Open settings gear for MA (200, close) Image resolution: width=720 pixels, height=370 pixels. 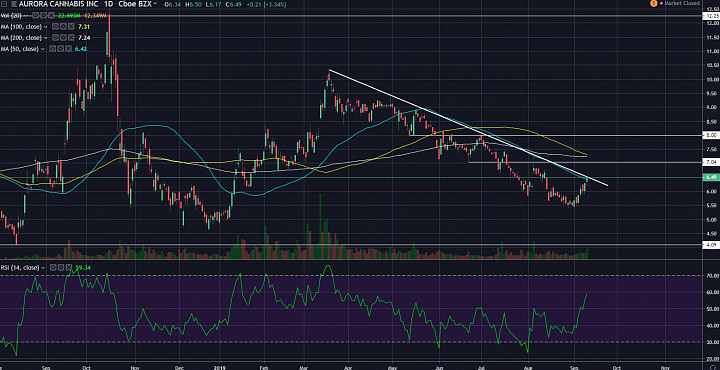(x=63, y=38)
